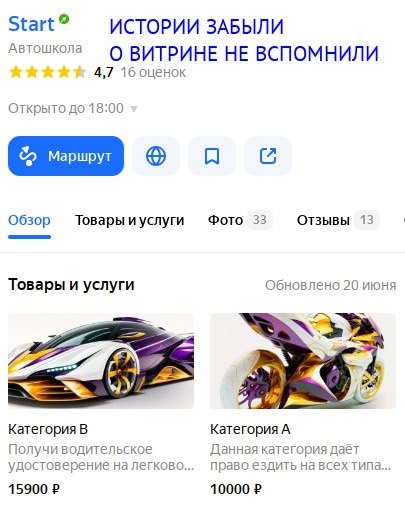Switch to the Обзор tab
This screenshot has height=507, width=405.
pyautogui.click(x=29, y=220)
